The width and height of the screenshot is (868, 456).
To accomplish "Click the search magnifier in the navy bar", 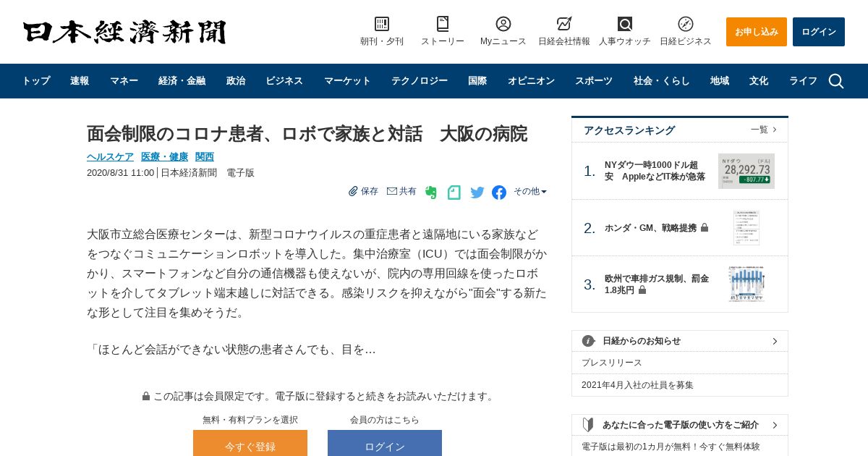I will click(x=836, y=81).
